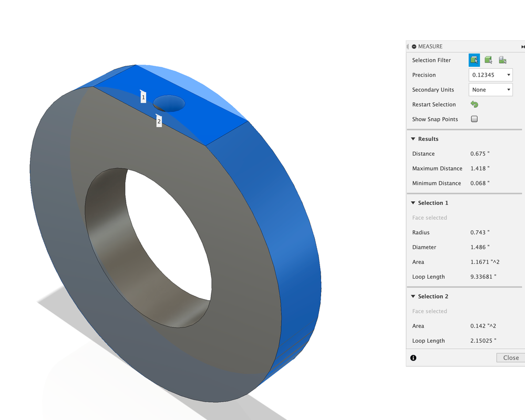This screenshot has width=525, height=420.
Task: Open the Precision dropdown
Action: click(490, 75)
